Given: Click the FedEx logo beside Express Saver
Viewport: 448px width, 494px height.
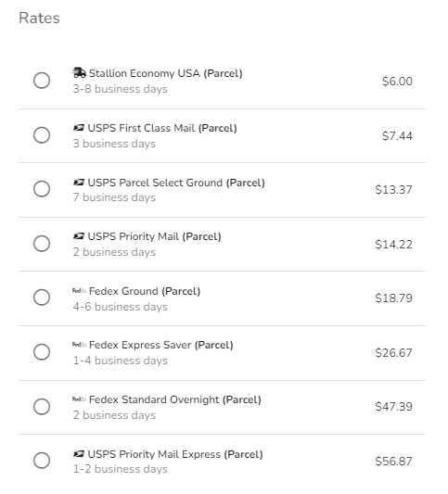Looking at the screenshot, I should [79, 345].
